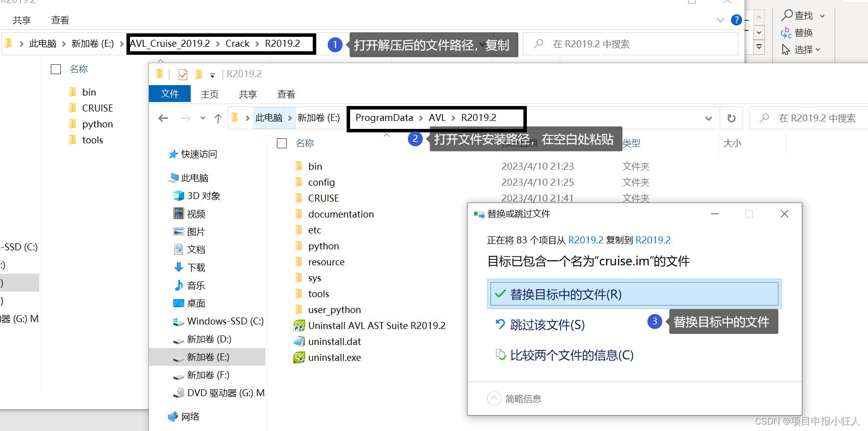Viewport: 868px width, 431px height.
Task: Click the Forward arrow in front Explorer window
Action: 186,118
